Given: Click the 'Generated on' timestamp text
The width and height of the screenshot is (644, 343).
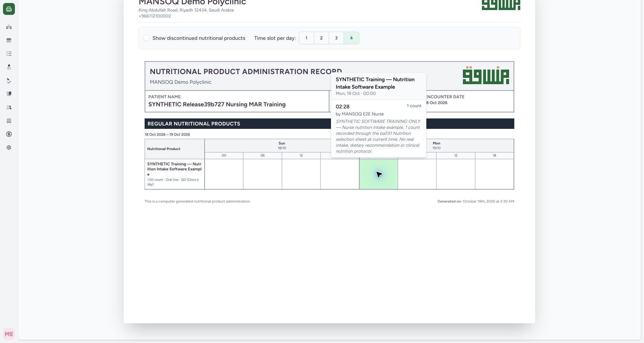Looking at the screenshot, I should (x=476, y=201).
